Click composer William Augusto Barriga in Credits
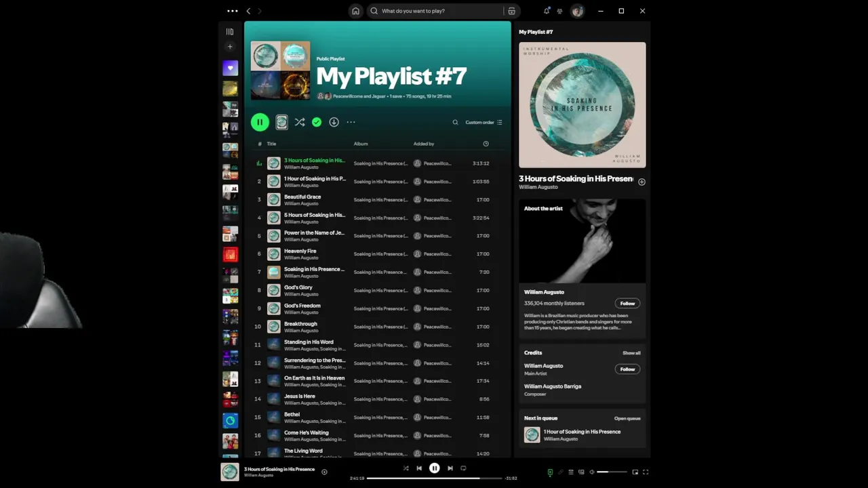Image resolution: width=868 pixels, height=488 pixels. pyautogui.click(x=553, y=386)
